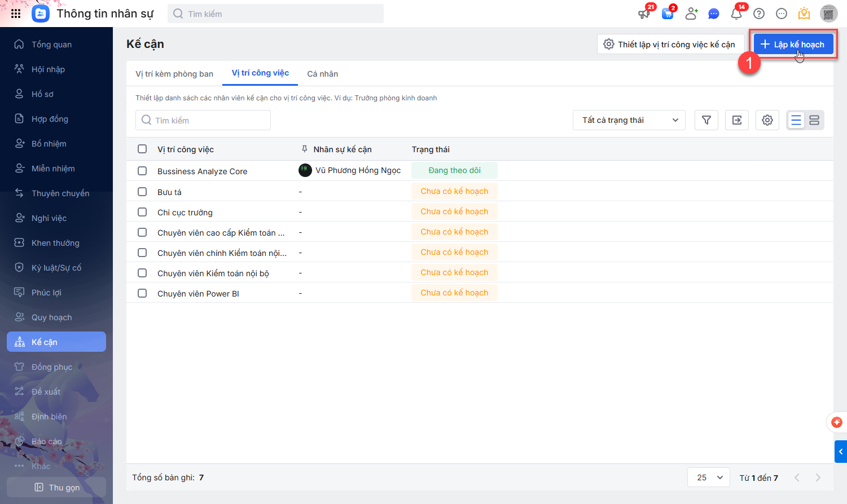Screen dimensions: 847x504
Task: Switch to the compact list view icon
Action: click(796, 120)
